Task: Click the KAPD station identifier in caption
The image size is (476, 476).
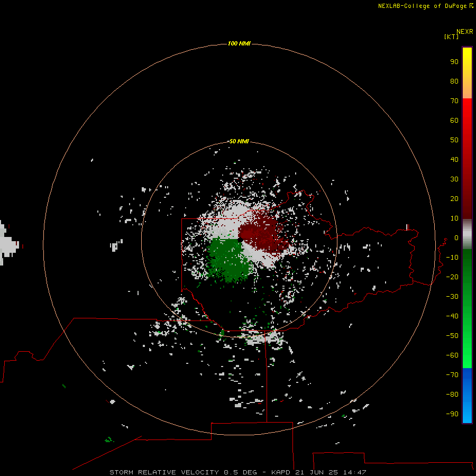Action: pyautogui.click(x=282, y=472)
